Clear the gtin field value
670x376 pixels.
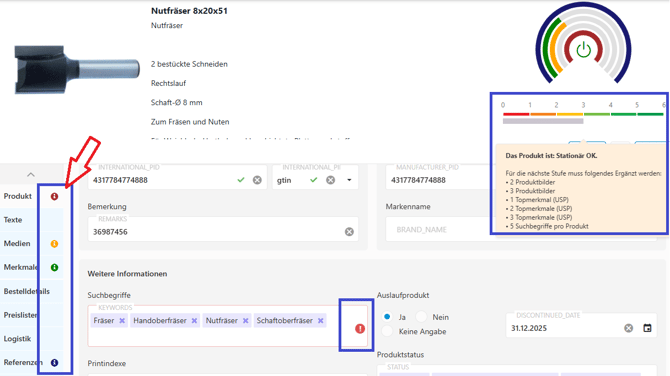click(x=330, y=180)
